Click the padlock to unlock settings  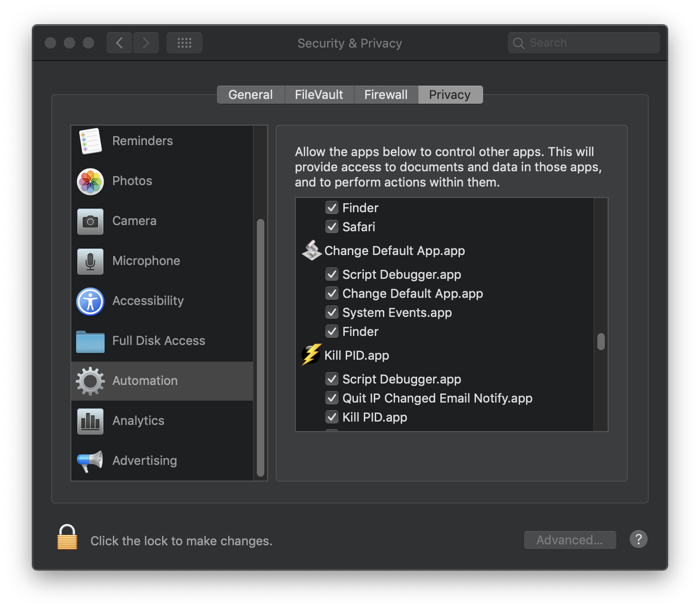pyautogui.click(x=67, y=537)
